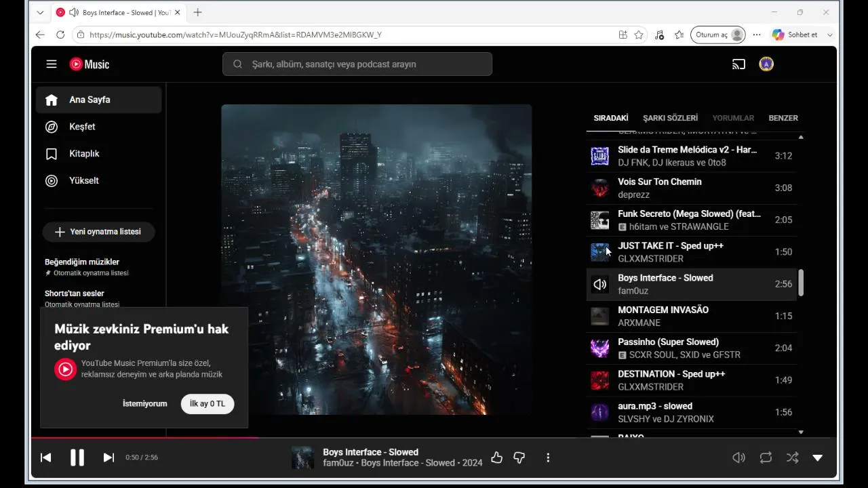Image resolution: width=868 pixels, height=488 pixels.
Task: Add this page to favorites with the star
Action: (x=639, y=35)
